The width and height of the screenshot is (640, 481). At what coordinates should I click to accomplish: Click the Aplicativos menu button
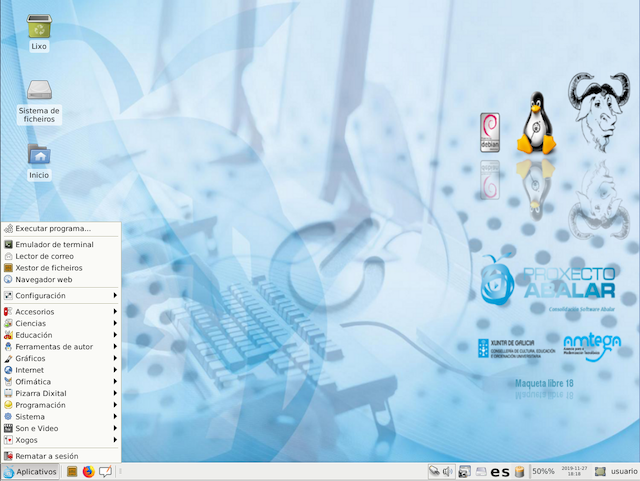(x=30, y=471)
